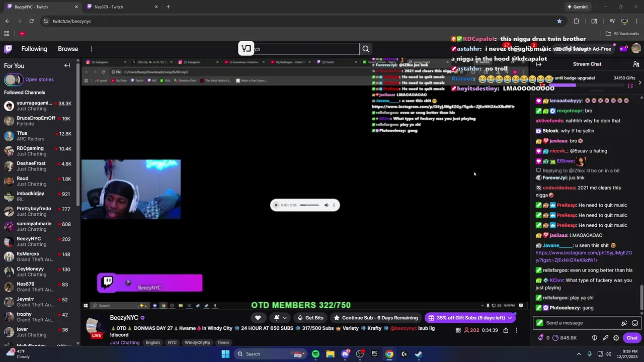Open the Instagram link in chat
This screenshot has width=644, height=362.
(584, 256)
